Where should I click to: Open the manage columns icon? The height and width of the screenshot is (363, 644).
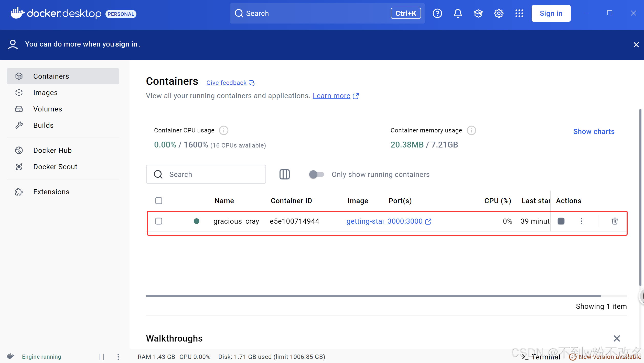coord(284,174)
